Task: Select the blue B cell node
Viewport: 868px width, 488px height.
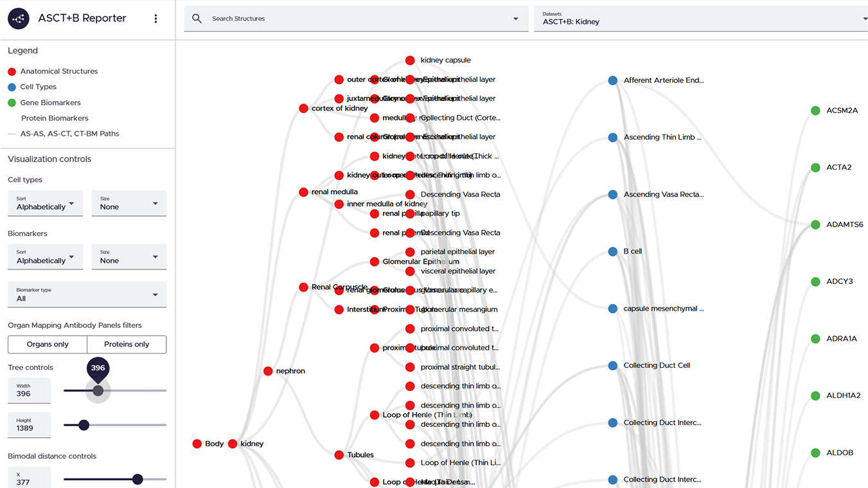Action: click(x=612, y=251)
